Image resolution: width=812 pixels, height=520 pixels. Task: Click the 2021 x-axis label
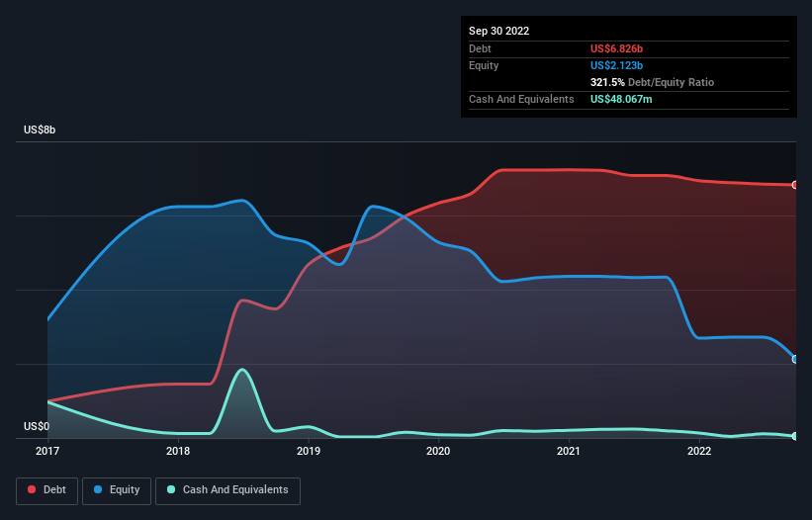[x=569, y=451]
